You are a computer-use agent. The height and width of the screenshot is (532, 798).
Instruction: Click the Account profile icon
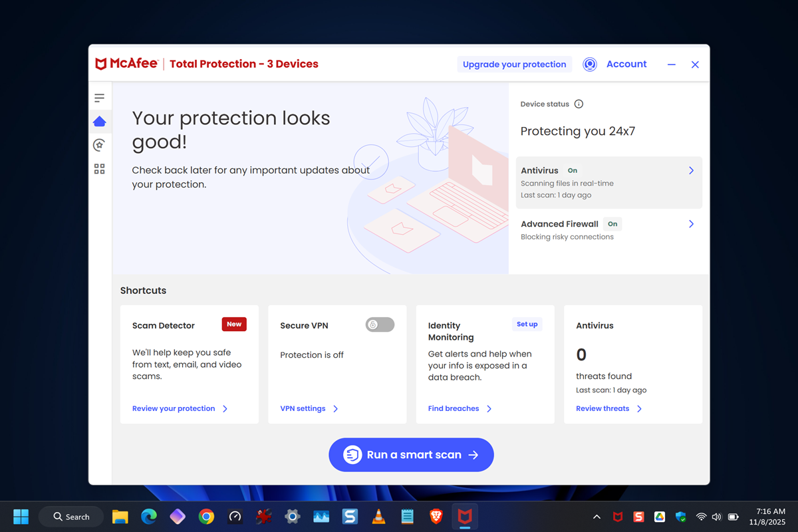tap(590, 65)
